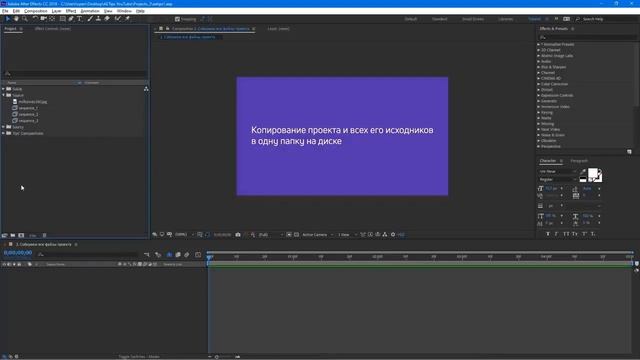Open the Composition menu
The image size is (640, 360).
pos(36,11)
